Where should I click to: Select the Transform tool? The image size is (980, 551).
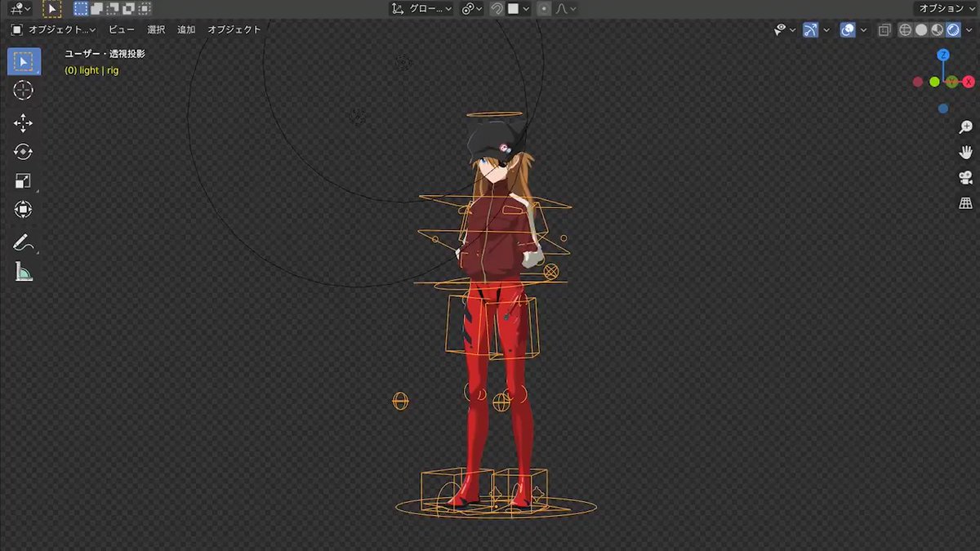[x=24, y=210]
